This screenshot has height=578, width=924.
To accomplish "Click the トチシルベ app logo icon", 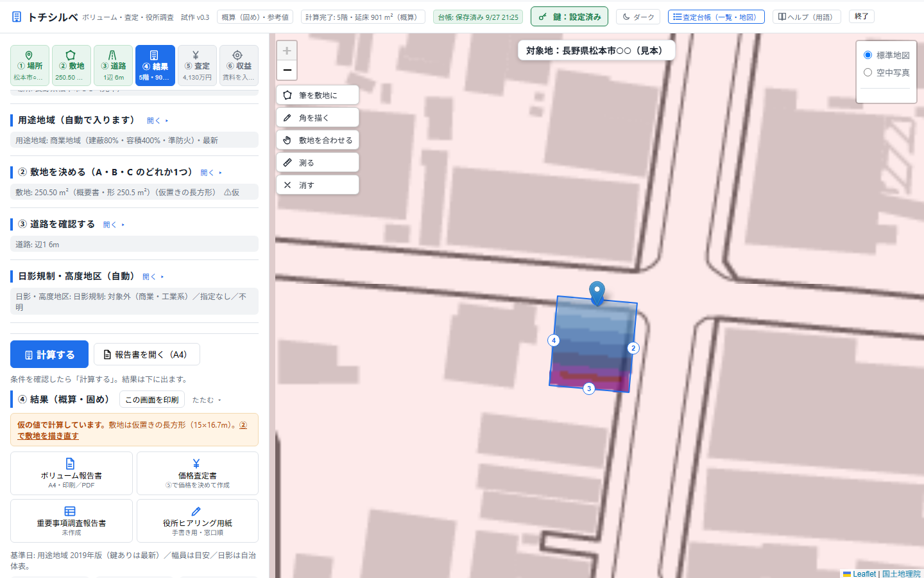I will (17, 17).
